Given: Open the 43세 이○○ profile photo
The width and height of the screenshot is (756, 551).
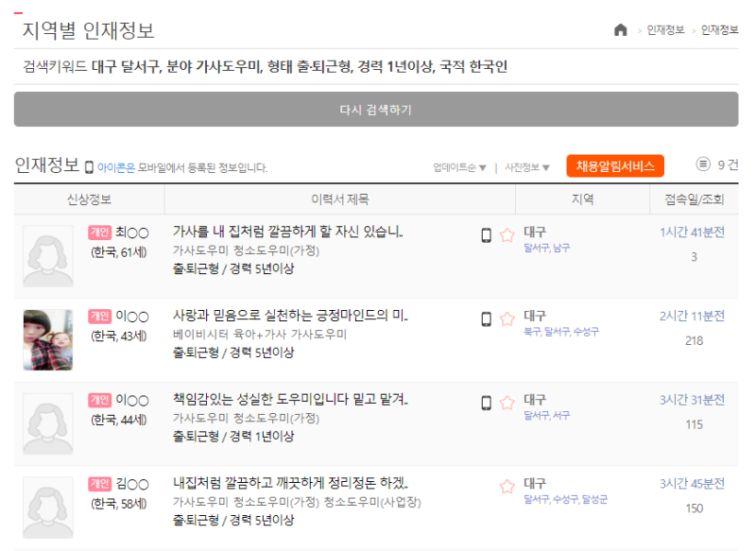Looking at the screenshot, I should tap(48, 340).
